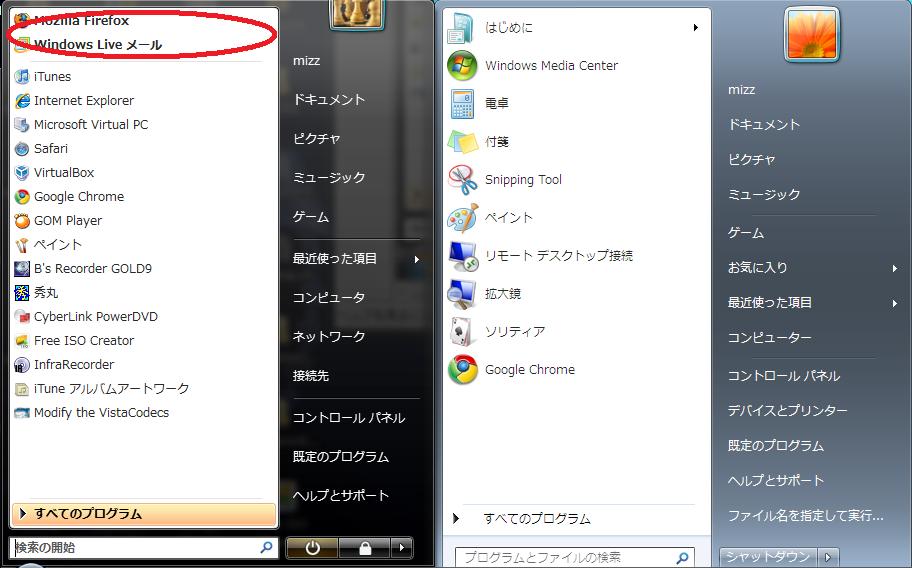Open リモート デスクトップ接続
Screen dimensions: 912x568
tap(540, 256)
